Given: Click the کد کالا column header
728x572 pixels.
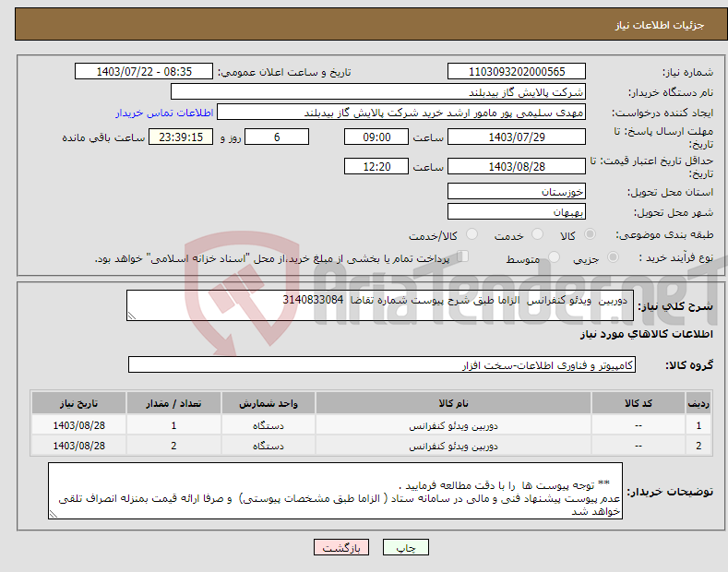Looking at the screenshot, I should pos(638,403).
